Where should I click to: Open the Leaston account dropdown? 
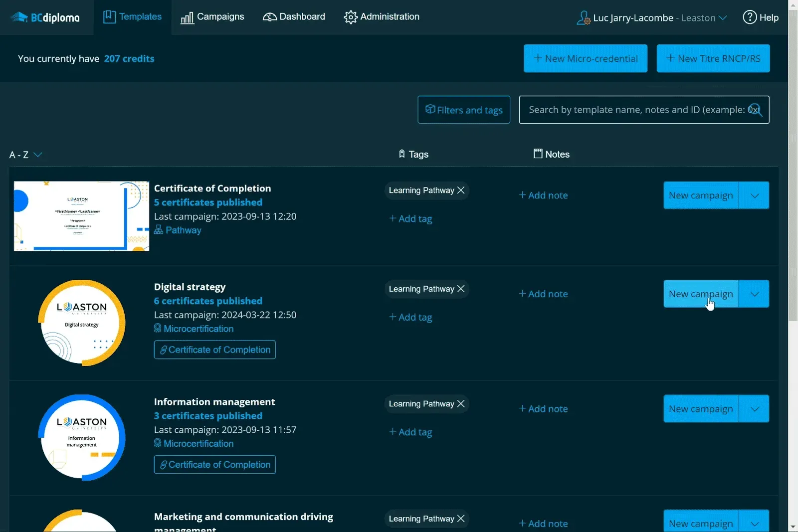(704, 18)
